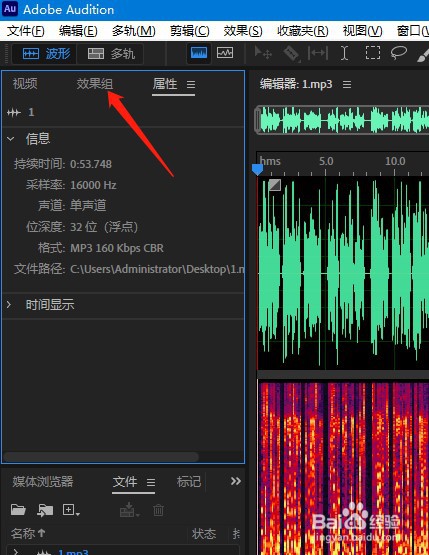The image size is (429, 555).
Task: Select the 属性 panel tab
Action: 165,84
